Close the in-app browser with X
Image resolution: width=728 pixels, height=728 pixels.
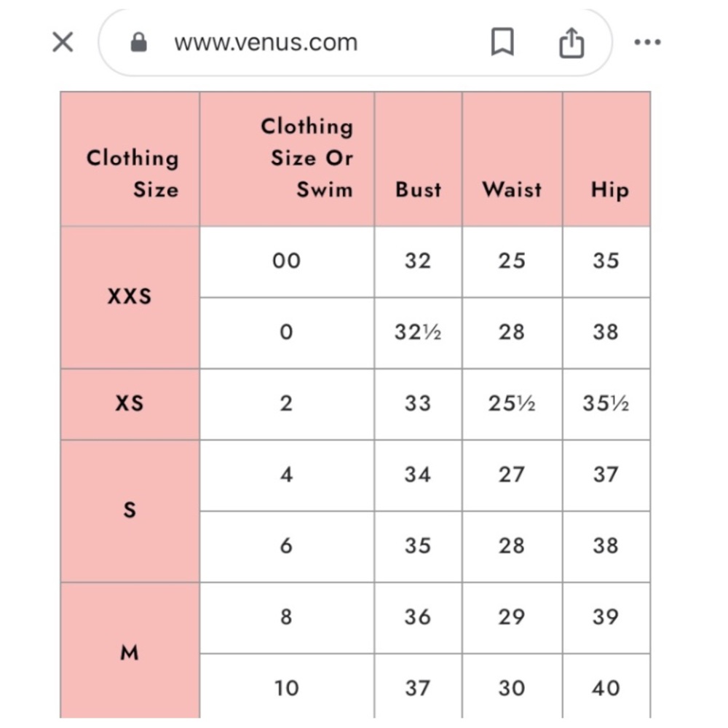(63, 42)
